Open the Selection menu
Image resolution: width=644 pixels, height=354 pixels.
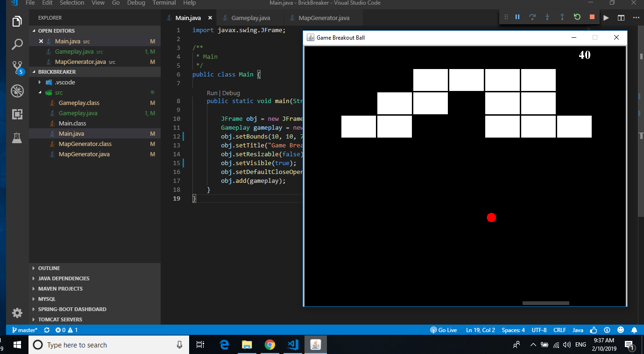(x=72, y=3)
